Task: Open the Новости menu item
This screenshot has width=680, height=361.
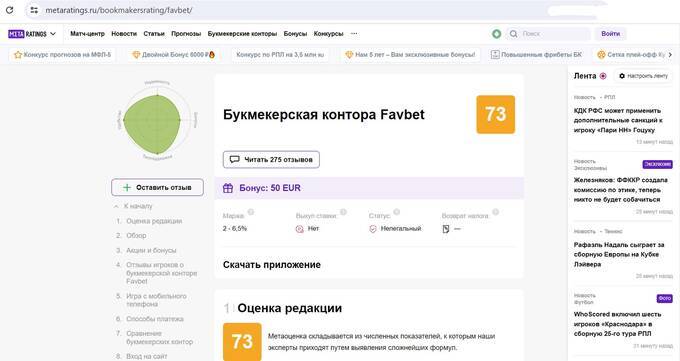Action: pos(124,33)
